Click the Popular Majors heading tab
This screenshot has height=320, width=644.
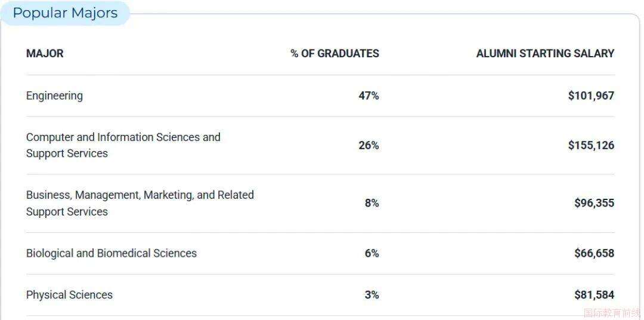pos(65,13)
